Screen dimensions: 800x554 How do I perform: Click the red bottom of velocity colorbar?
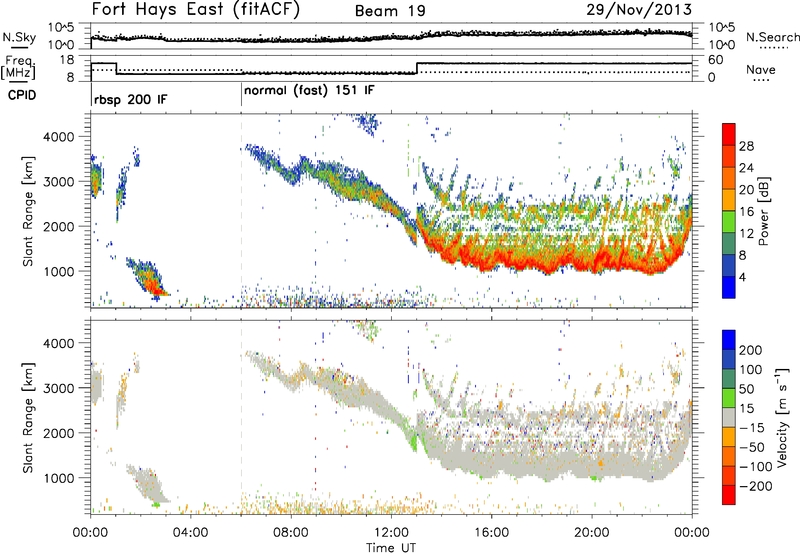coord(729,495)
